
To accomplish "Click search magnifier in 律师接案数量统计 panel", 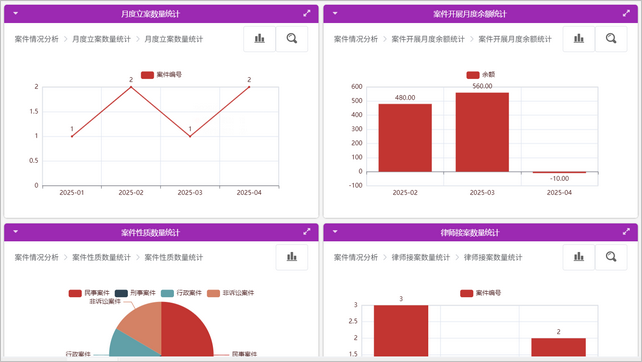I will [611, 257].
